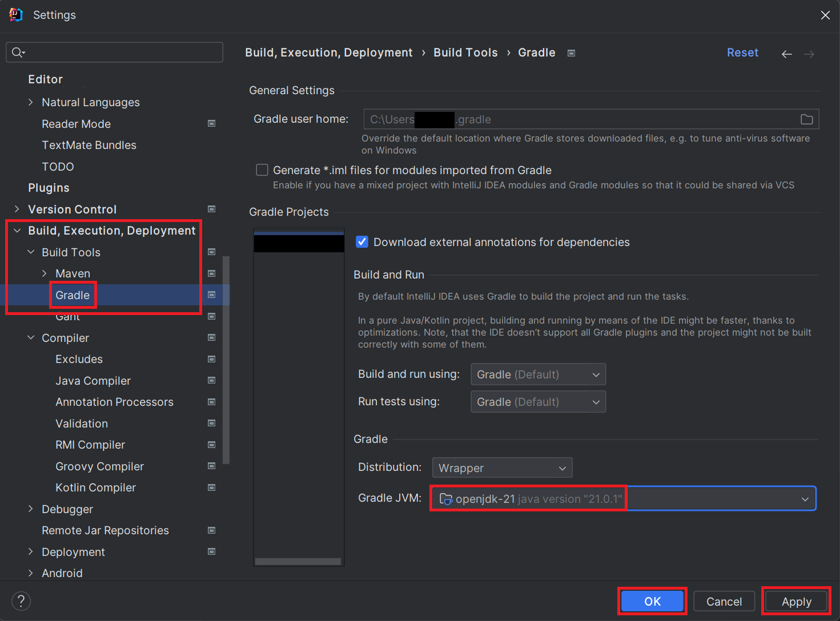Expand the Android node
The height and width of the screenshot is (621, 840).
(x=31, y=573)
